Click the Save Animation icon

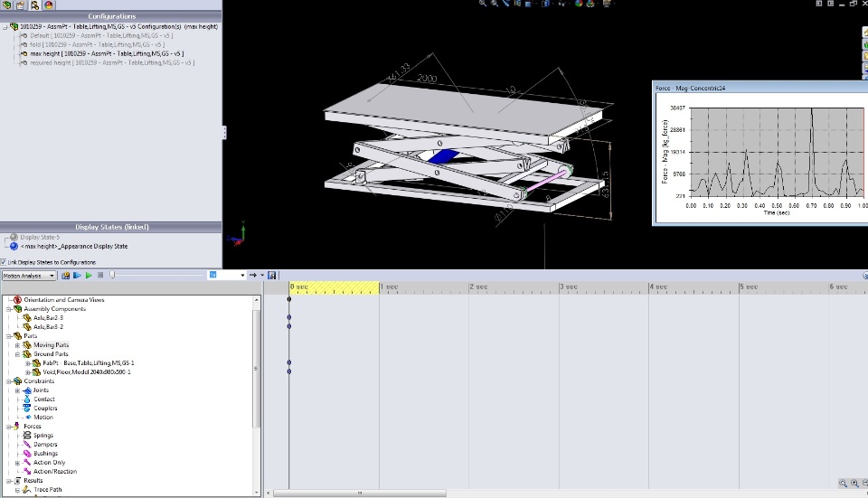click(x=272, y=275)
